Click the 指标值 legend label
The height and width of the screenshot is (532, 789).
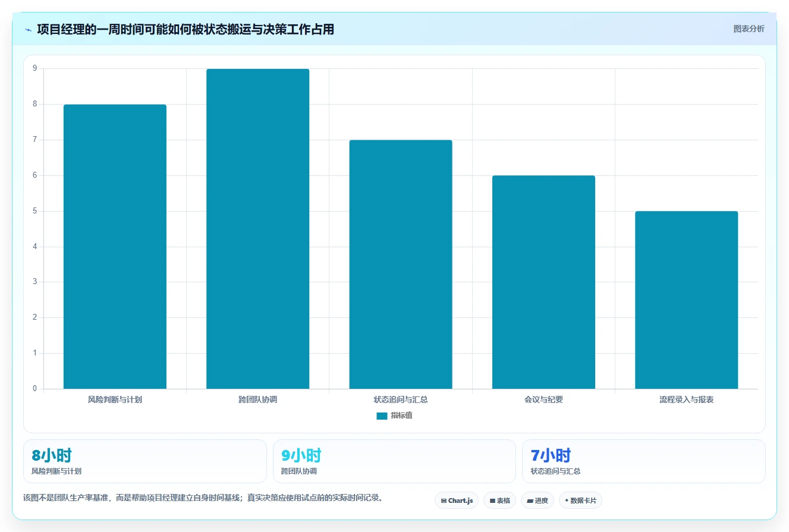coord(401,415)
